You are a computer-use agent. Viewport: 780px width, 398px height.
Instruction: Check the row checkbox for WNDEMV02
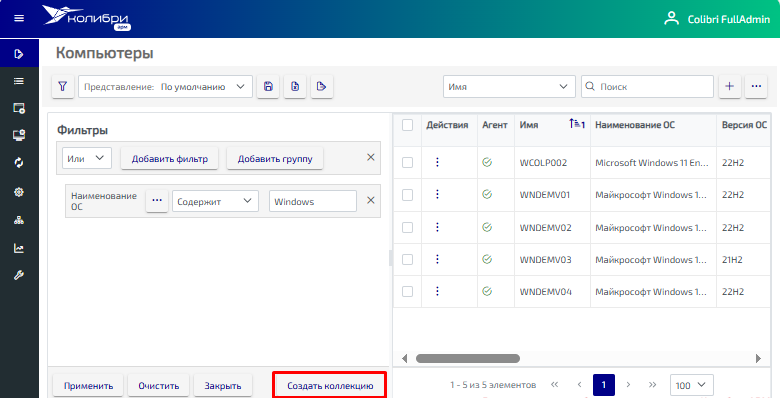point(407,227)
